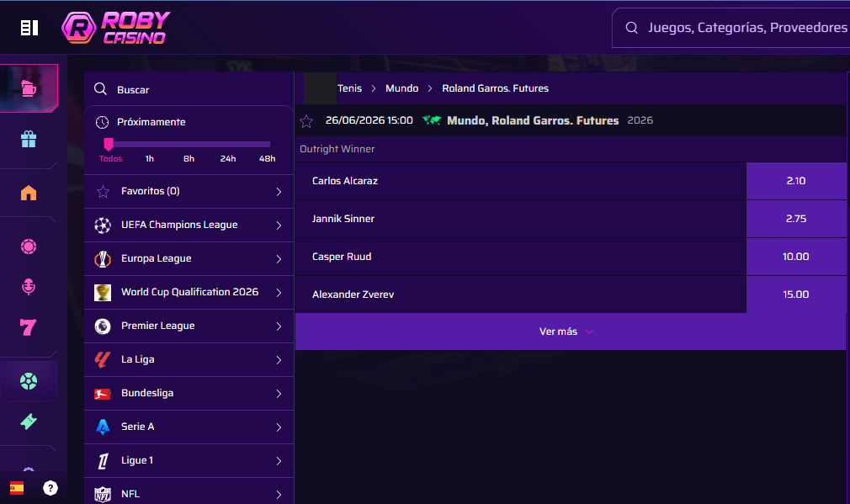The image size is (850, 504).
Task: Open Mundo, Roland Garros. Futures event title
Action: point(533,121)
